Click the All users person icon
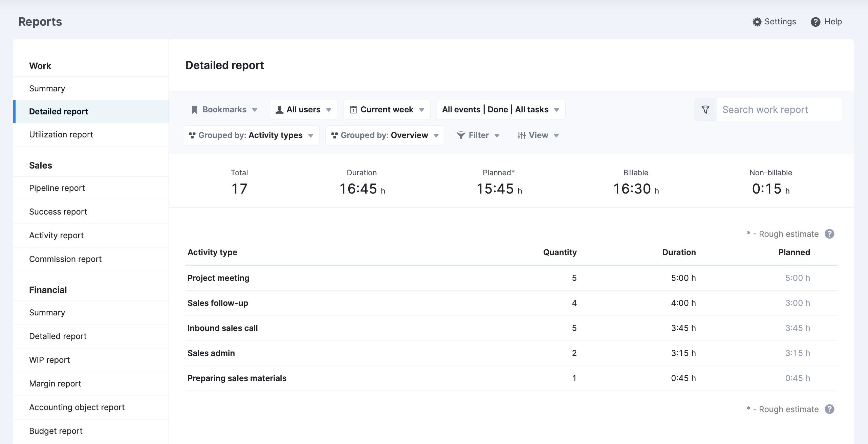This screenshot has width=868, height=444. click(279, 110)
